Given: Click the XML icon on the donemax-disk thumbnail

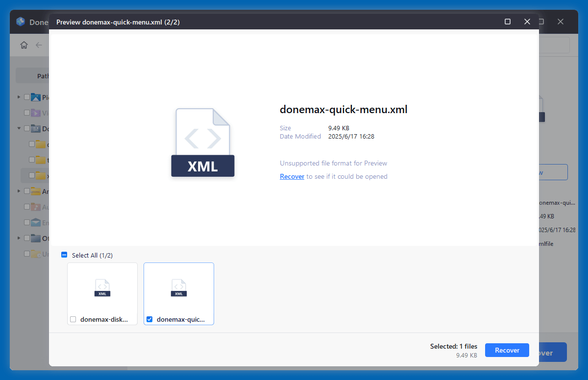Looking at the screenshot, I should click(x=102, y=287).
